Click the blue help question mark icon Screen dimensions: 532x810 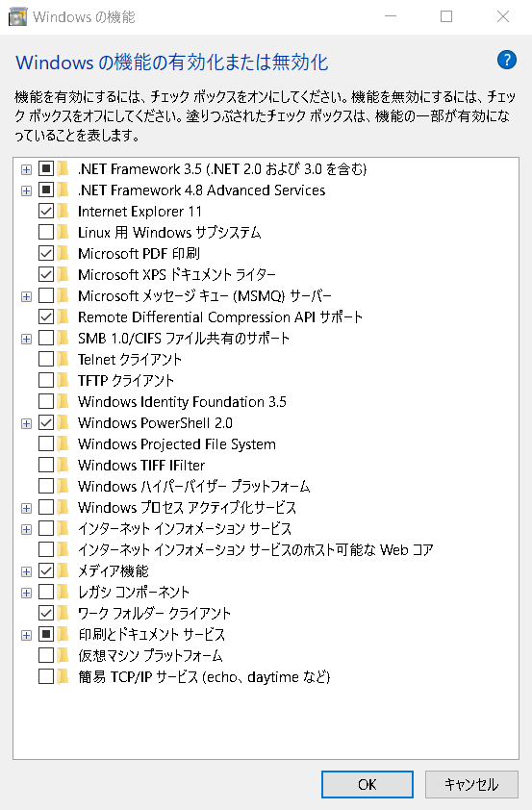coord(507,60)
